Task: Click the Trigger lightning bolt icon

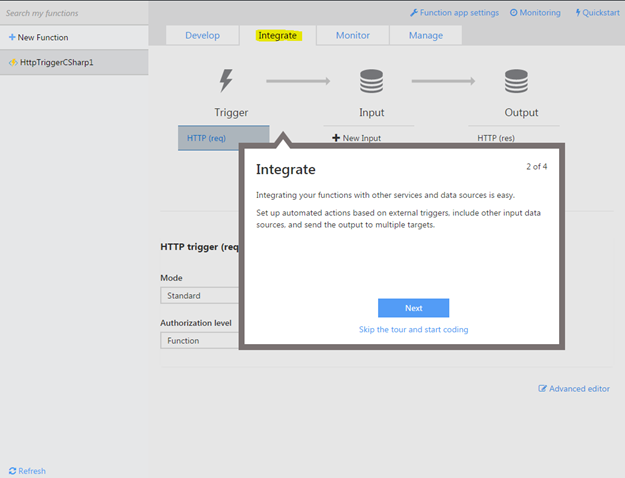Action: click(226, 81)
